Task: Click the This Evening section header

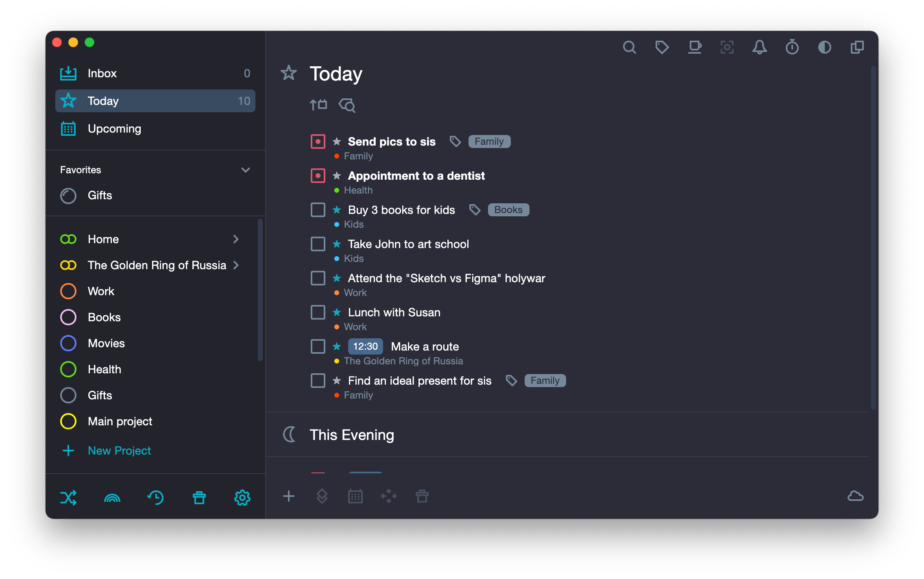Action: [x=352, y=435]
